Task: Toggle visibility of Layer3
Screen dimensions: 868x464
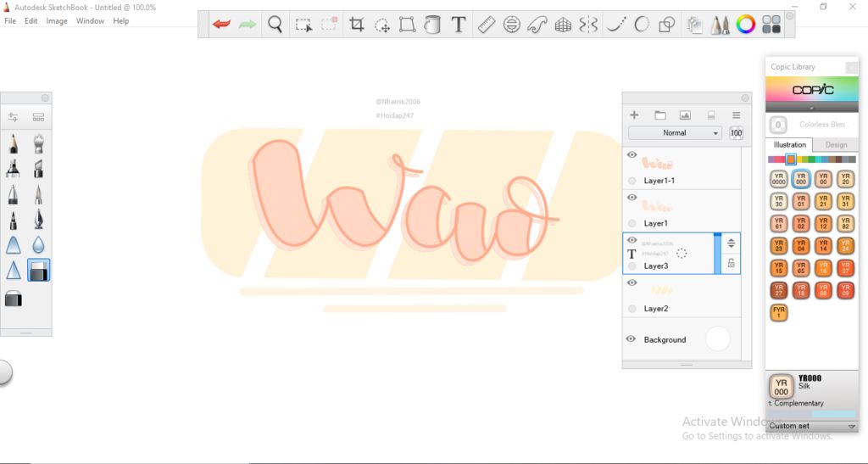Action: pos(632,240)
